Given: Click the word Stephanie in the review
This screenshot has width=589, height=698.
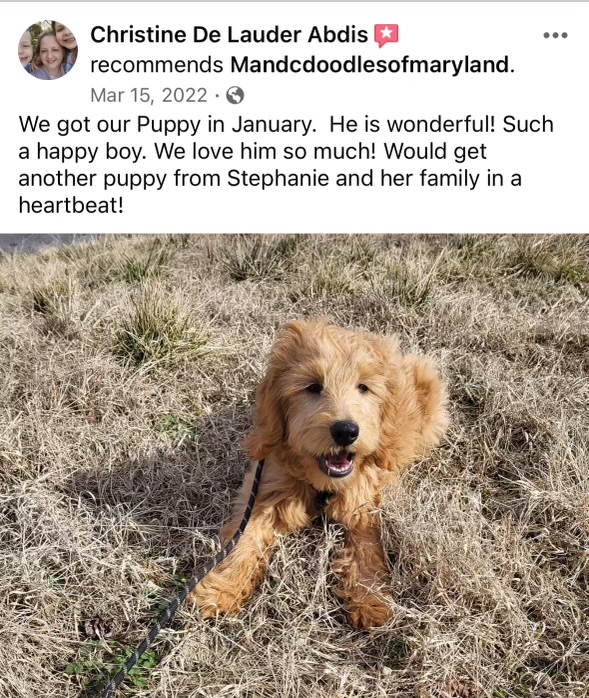Looking at the screenshot, I should (278, 179).
